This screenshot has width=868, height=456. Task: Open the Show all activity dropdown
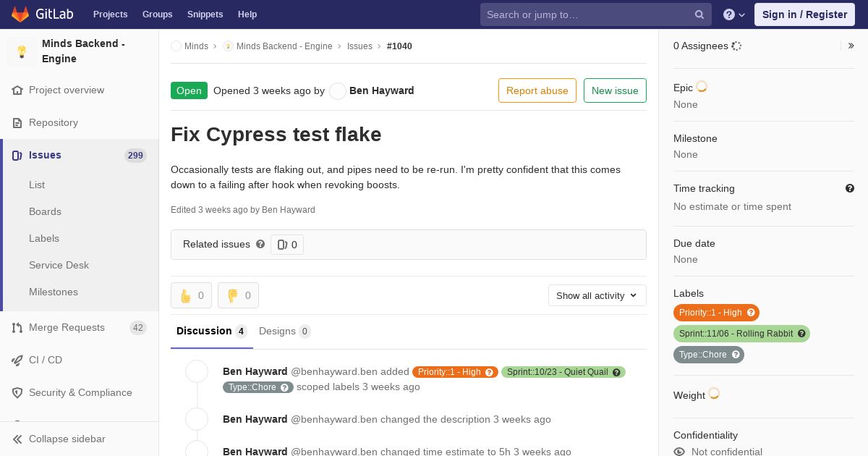coord(597,295)
